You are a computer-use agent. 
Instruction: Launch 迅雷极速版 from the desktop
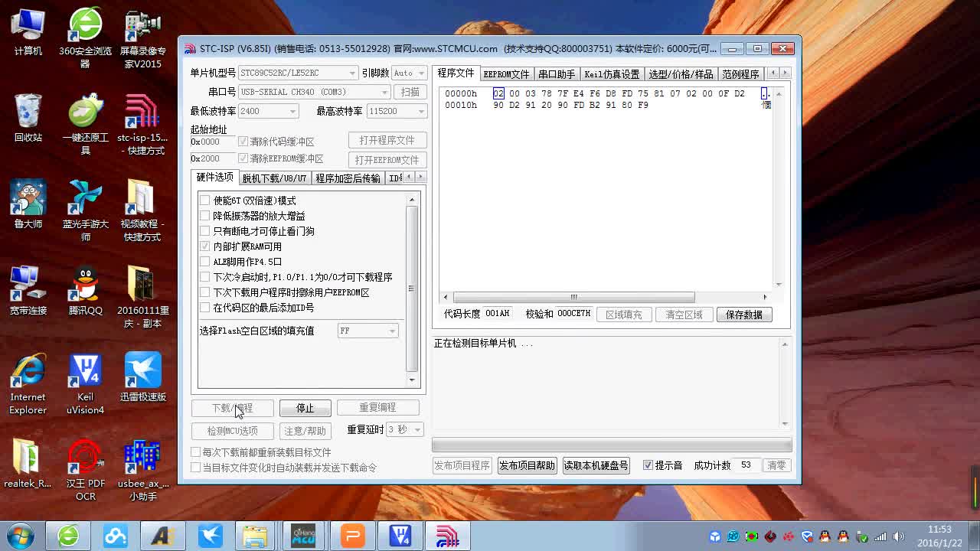coord(142,378)
